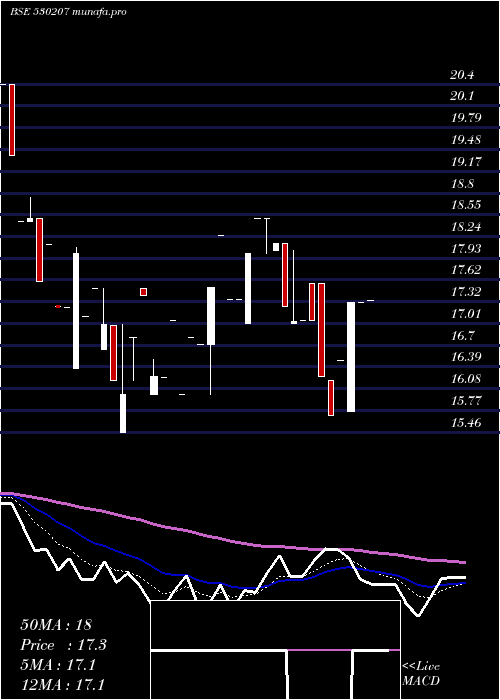500x700 pixels.
Task: Select the 5MA : 17.1 readout
Action: 58,665
